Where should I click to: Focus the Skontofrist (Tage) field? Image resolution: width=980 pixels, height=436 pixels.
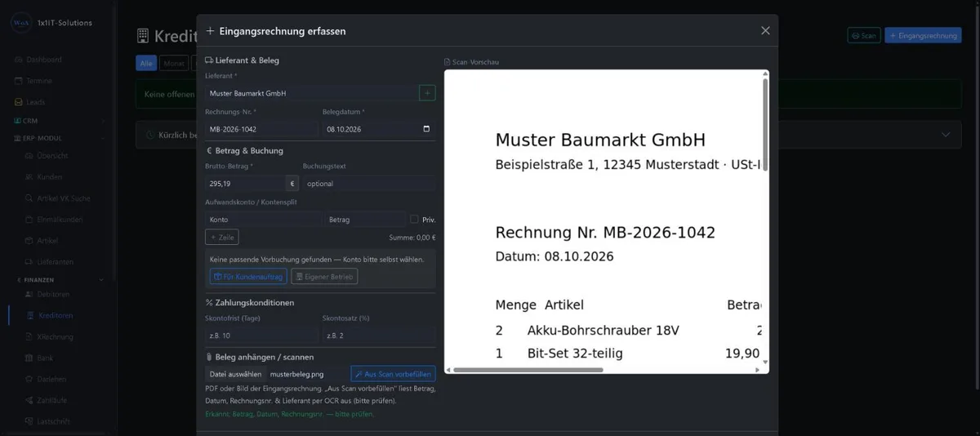pyautogui.click(x=261, y=336)
